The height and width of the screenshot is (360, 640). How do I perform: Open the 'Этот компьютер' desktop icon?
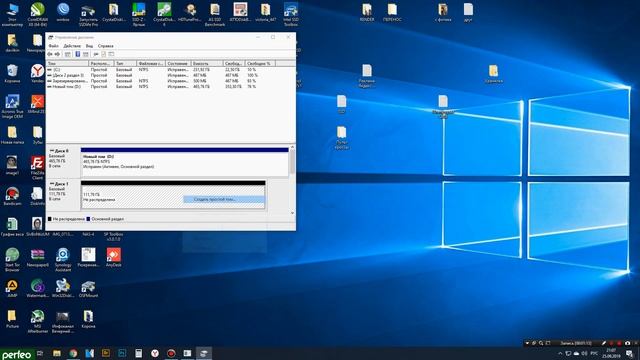coord(12,14)
